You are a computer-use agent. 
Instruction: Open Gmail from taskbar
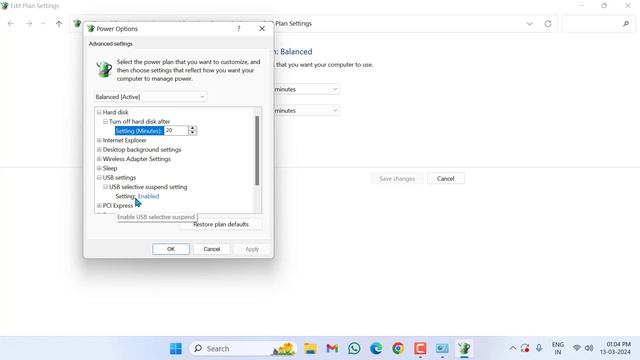point(332,349)
